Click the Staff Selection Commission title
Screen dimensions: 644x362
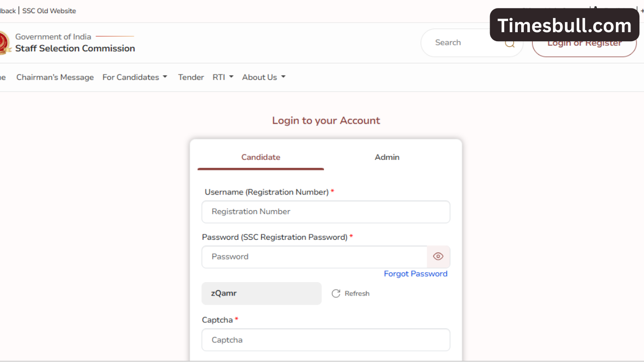point(75,49)
